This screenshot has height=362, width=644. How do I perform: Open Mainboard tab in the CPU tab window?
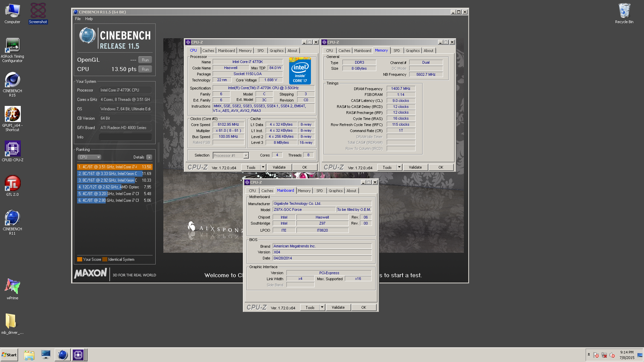(x=226, y=51)
